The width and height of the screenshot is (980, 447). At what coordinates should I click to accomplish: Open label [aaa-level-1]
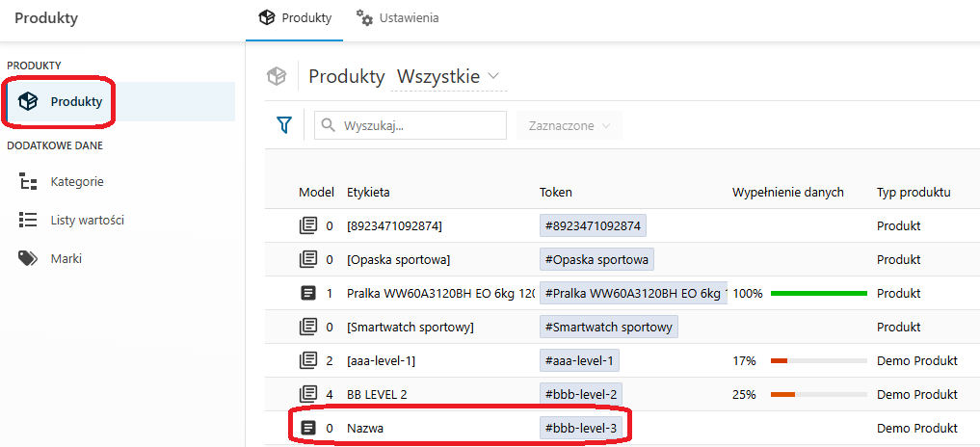click(382, 360)
